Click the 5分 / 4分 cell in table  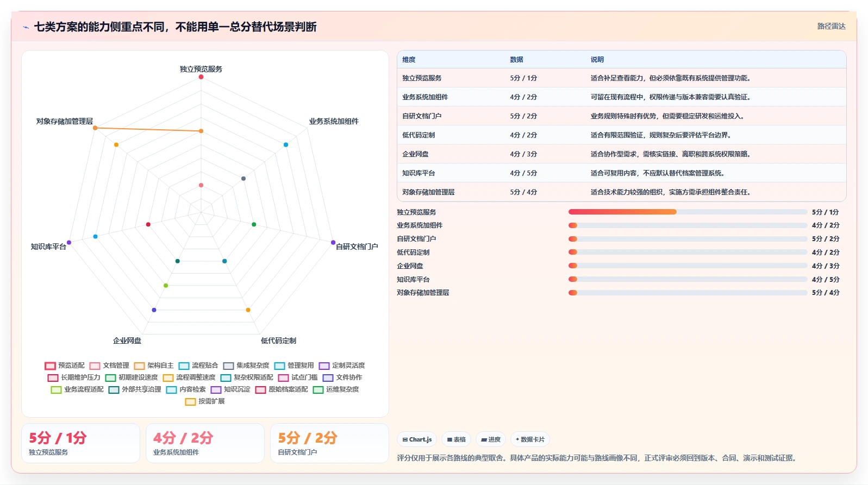click(x=523, y=192)
